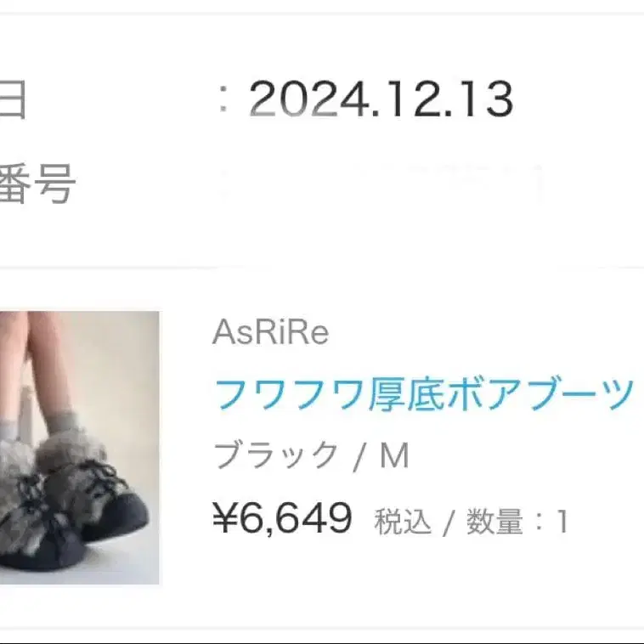This screenshot has width=644, height=644.
Task: Click the colon before the date
Action: [x=223, y=99]
